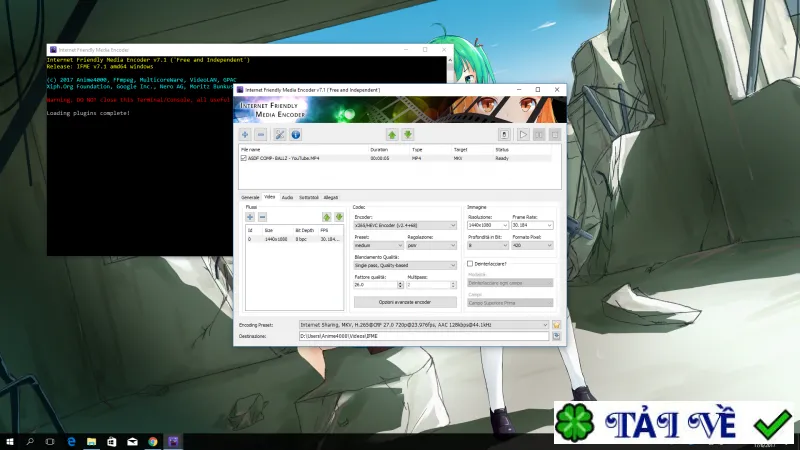Open the Regolazione dropdown
The image size is (800, 450).
click(x=432, y=245)
